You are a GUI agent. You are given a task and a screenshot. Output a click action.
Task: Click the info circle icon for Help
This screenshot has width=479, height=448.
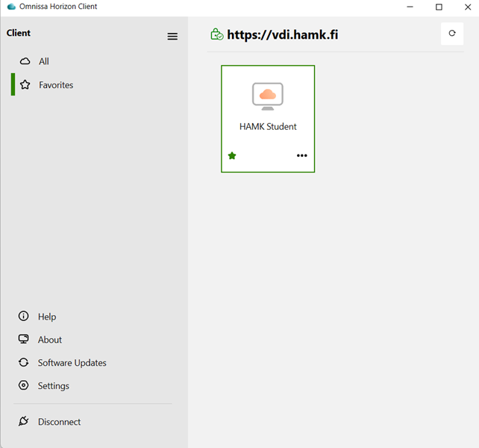(x=24, y=316)
